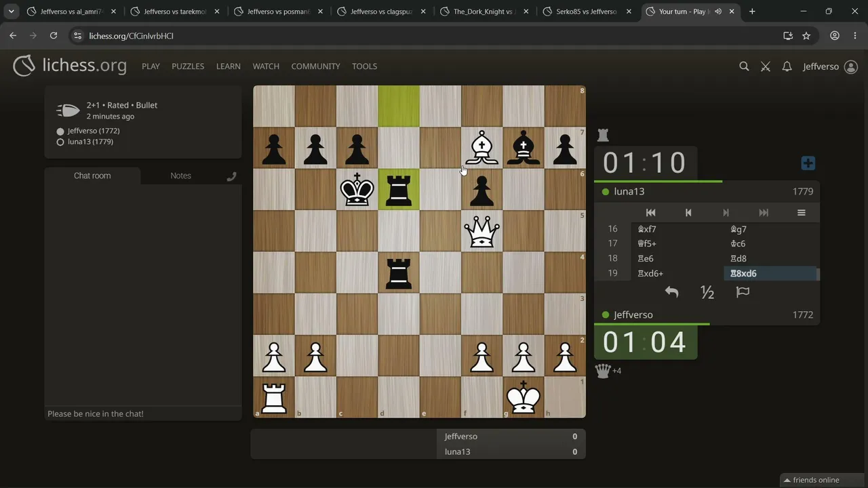The image size is (868, 488).
Task: Go back in browser history
Action: (x=13, y=36)
